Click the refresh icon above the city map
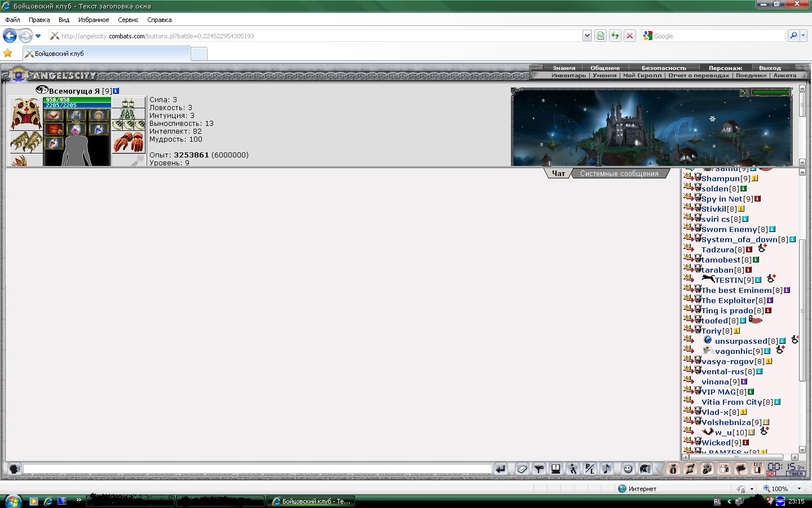Viewport: 812px width, 508px height. pos(744,93)
